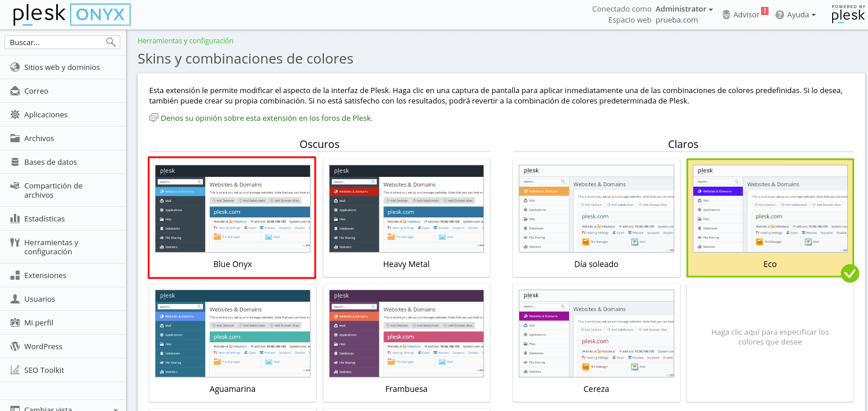This screenshot has width=868, height=411.
Task: Click the Powered by Plesk logo
Action: point(848,14)
